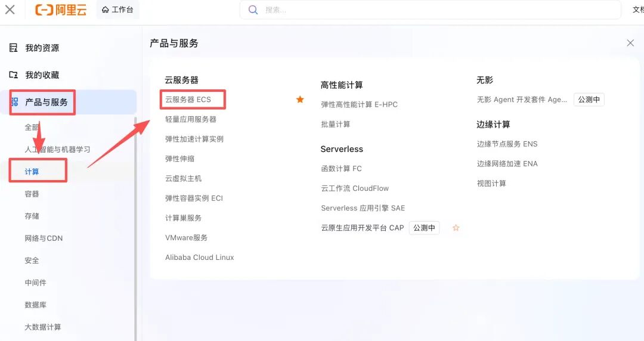Open 计算巢服务

click(x=183, y=218)
